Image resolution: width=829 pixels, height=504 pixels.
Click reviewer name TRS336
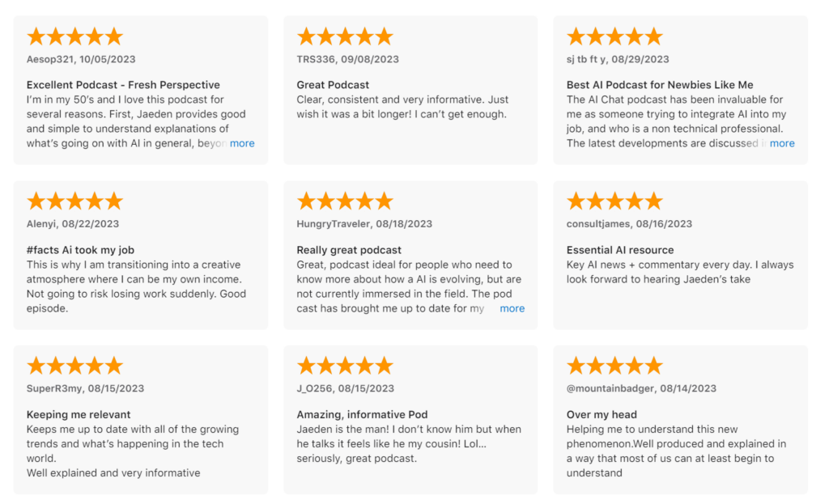coord(317,59)
